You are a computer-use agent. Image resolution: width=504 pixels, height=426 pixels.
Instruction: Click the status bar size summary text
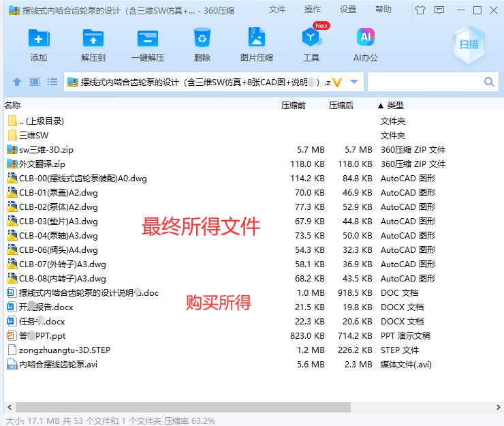pyautogui.click(x=110, y=421)
